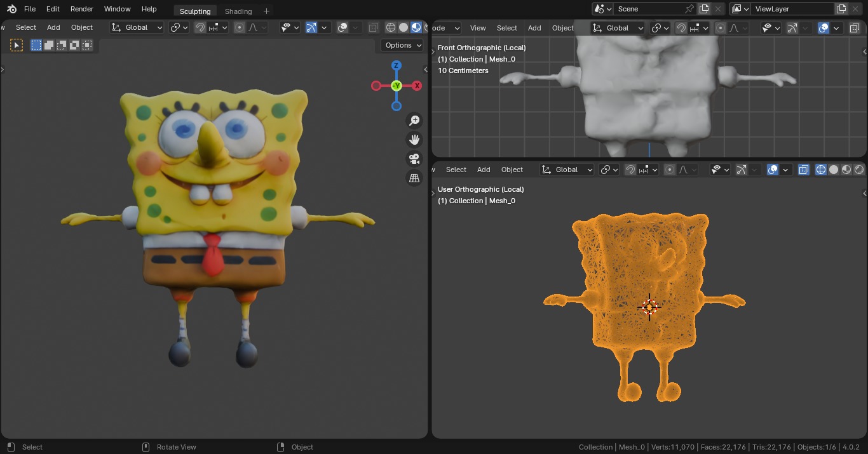Image resolution: width=868 pixels, height=454 pixels.
Task: Open the ViewLayer browse dropdown
Action: 740,9
